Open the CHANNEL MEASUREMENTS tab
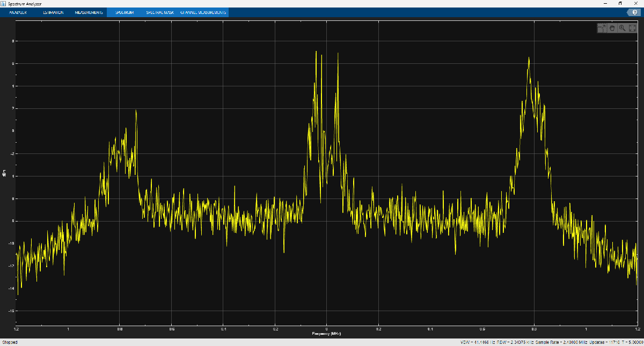This screenshot has height=346, width=644. [204, 12]
